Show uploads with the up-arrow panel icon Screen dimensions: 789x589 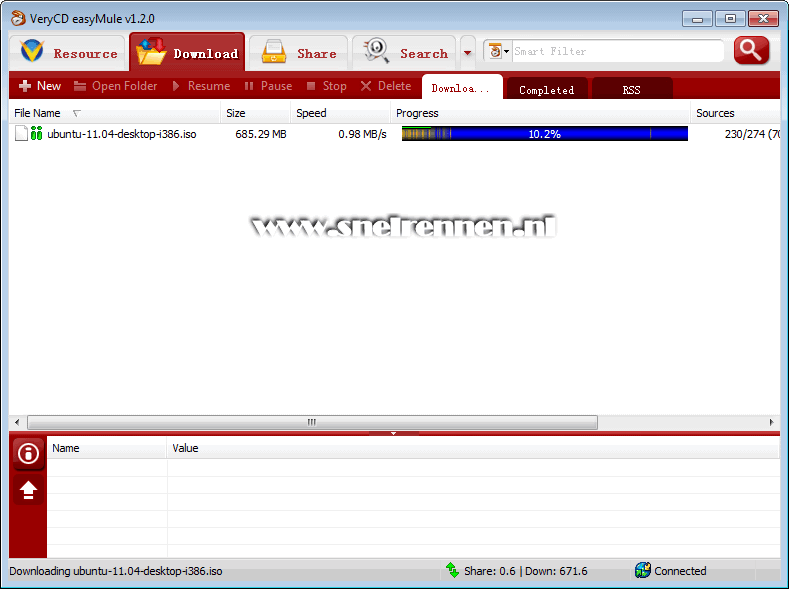click(x=28, y=489)
